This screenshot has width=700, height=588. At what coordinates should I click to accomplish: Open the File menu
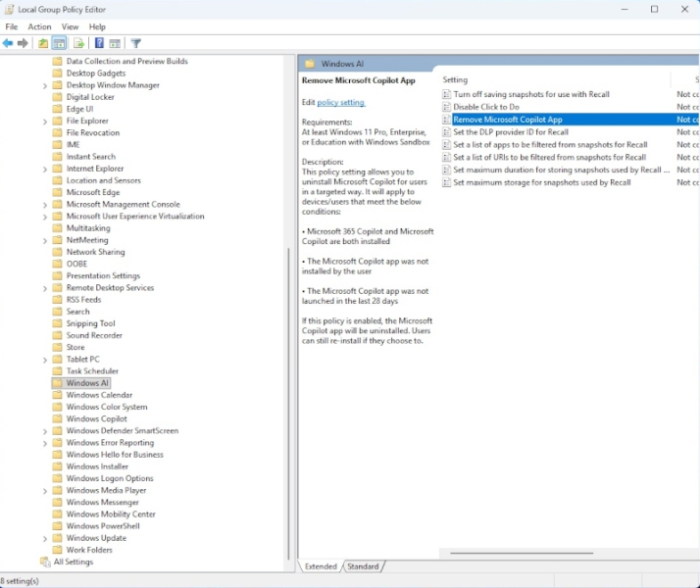[x=11, y=26]
